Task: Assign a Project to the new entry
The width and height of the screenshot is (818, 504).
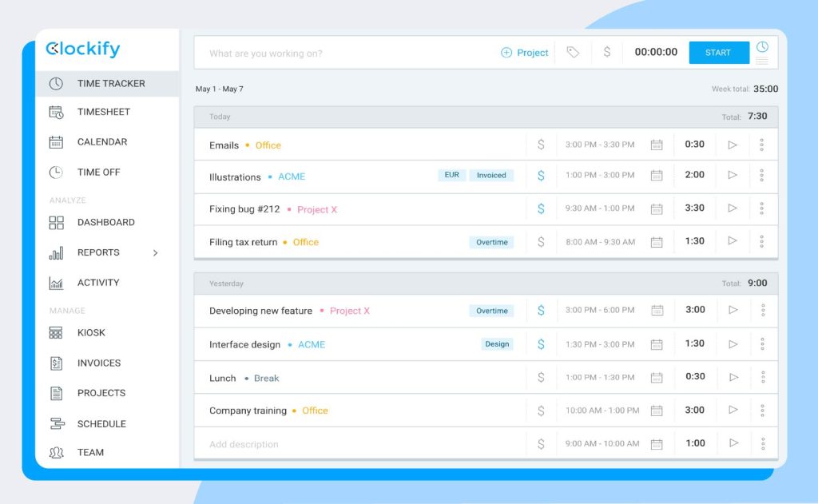Action: click(526, 52)
